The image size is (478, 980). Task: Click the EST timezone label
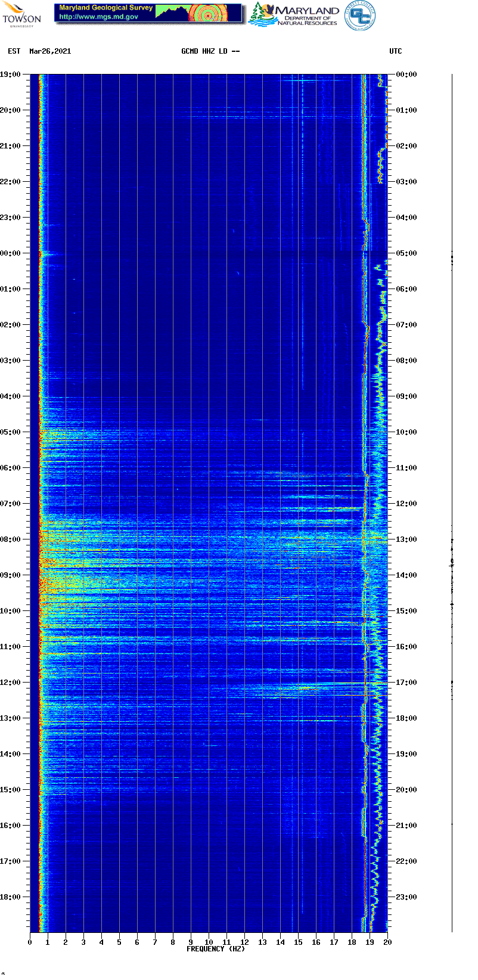pyautogui.click(x=14, y=51)
